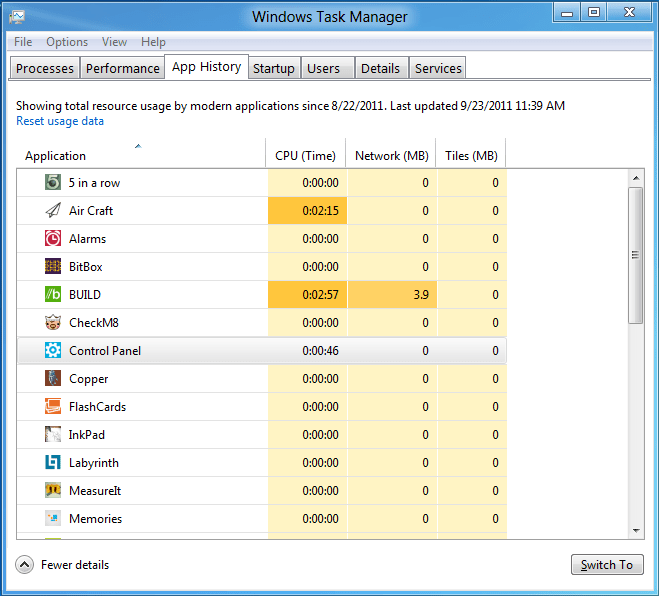Click the 0:02:15 CPU time cell
This screenshot has width=659, height=596.
click(307, 211)
